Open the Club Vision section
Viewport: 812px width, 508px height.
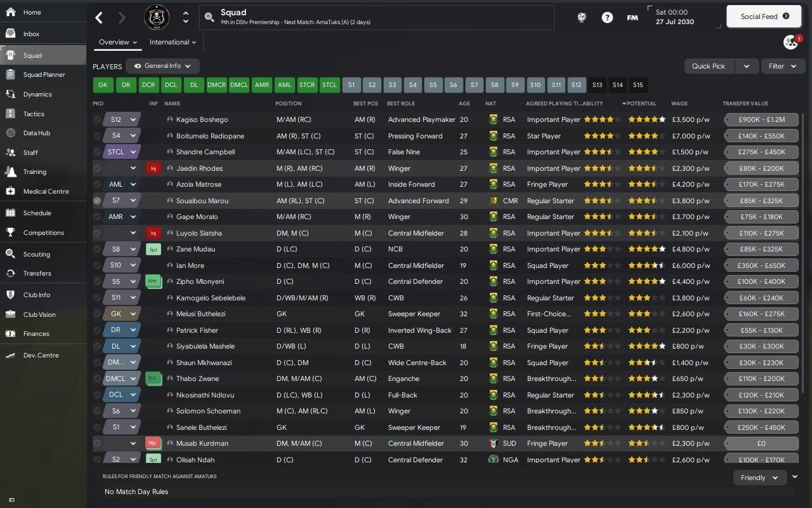pos(43,314)
